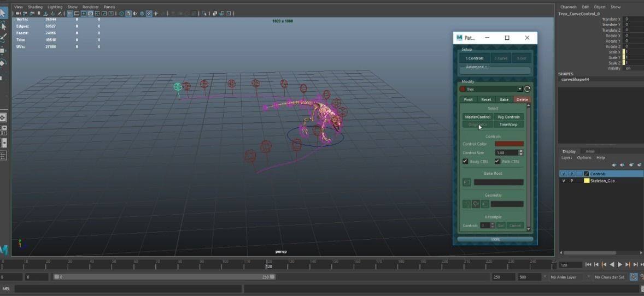The image size is (644, 296).
Task: Open the No Character Set dropdown
Action: point(610,277)
